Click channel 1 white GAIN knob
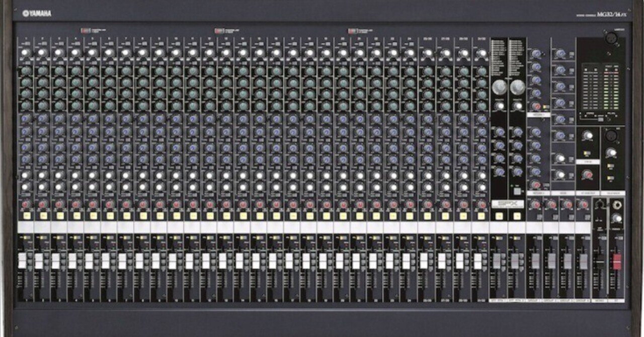Image resolution: width=644 pixels, height=337 pixels. click(26, 52)
